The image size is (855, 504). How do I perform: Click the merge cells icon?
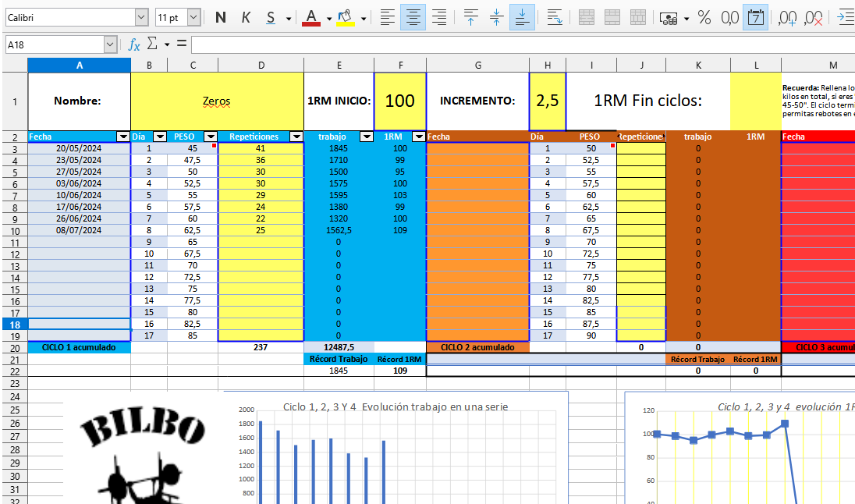tap(612, 17)
